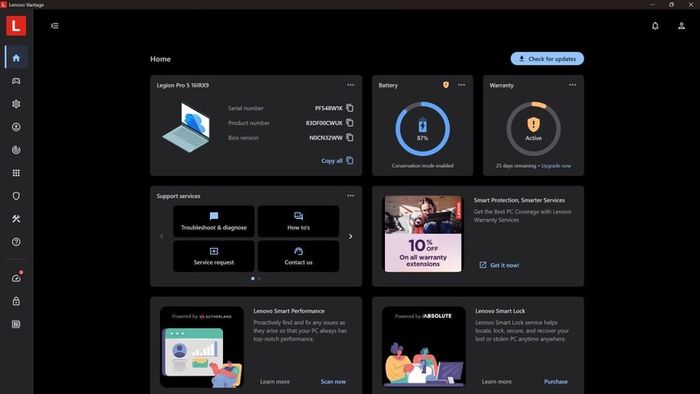Open the user account profile icon
The width and height of the screenshot is (700, 394).
tap(681, 26)
